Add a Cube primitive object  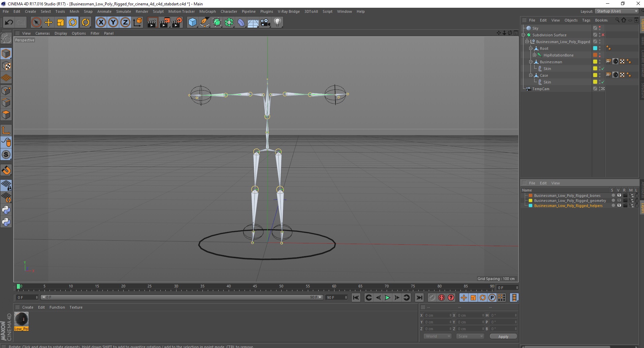point(192,23)
